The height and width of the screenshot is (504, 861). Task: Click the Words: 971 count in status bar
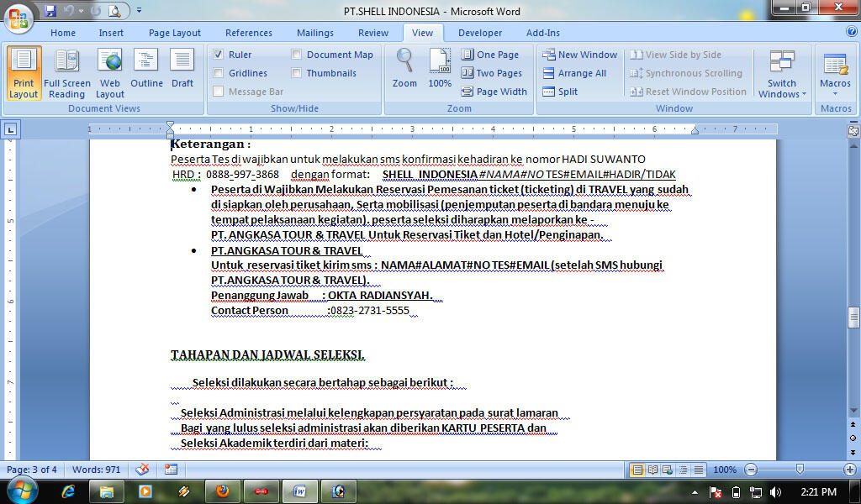coord(96,470)
